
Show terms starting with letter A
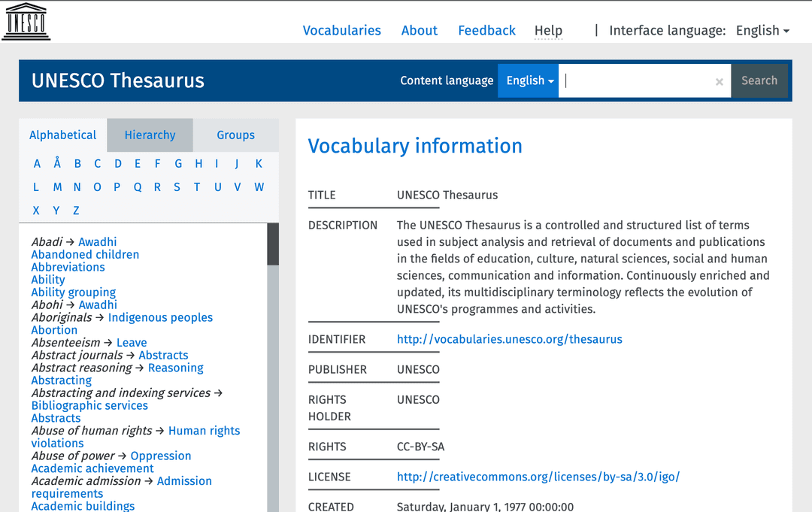point(37,164)
